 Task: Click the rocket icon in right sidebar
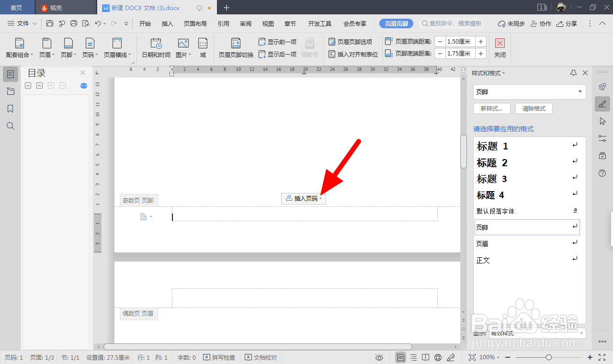(602, 87)
